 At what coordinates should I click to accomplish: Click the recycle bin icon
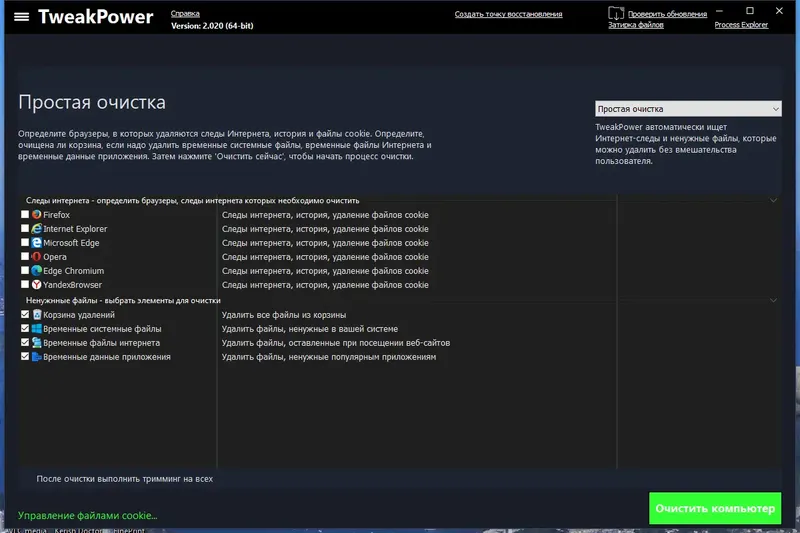click(37, 315)
